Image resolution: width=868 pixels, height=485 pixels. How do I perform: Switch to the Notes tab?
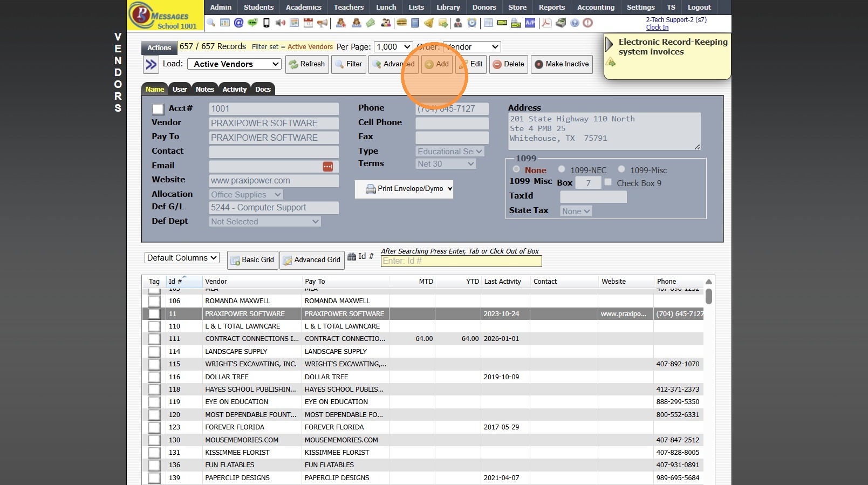204,90
